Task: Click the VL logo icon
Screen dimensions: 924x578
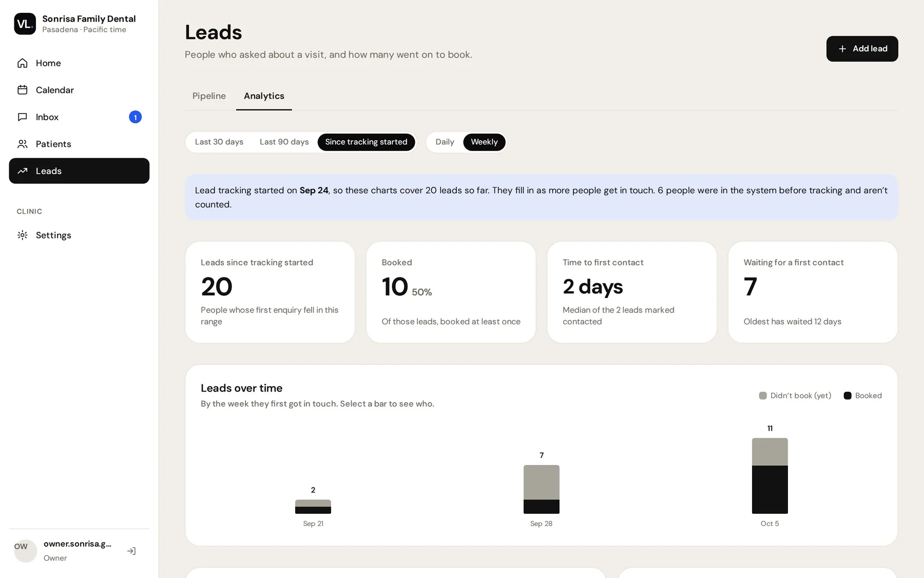Action: [25, 24]
